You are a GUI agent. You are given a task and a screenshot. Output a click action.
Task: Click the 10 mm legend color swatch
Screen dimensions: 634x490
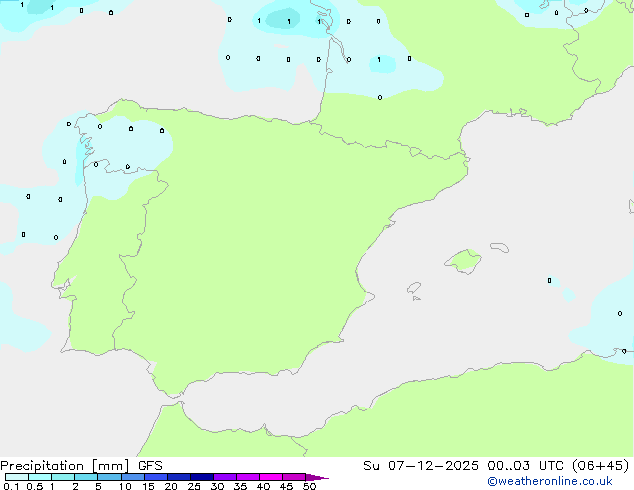133,477
